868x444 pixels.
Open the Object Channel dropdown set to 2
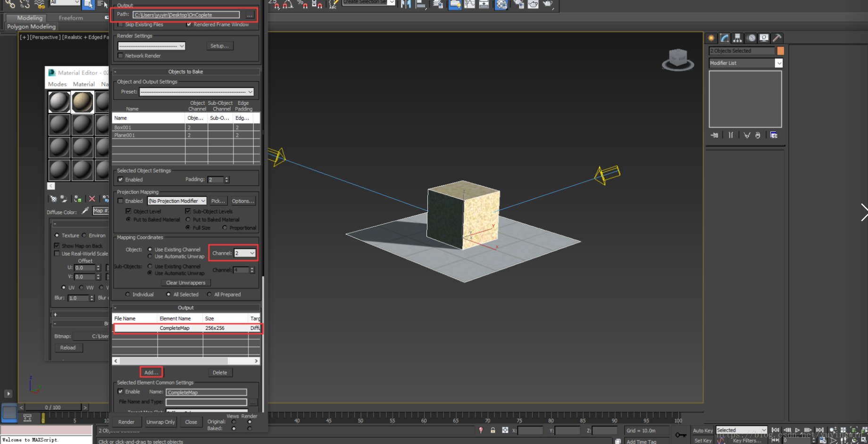coord(245,253)
